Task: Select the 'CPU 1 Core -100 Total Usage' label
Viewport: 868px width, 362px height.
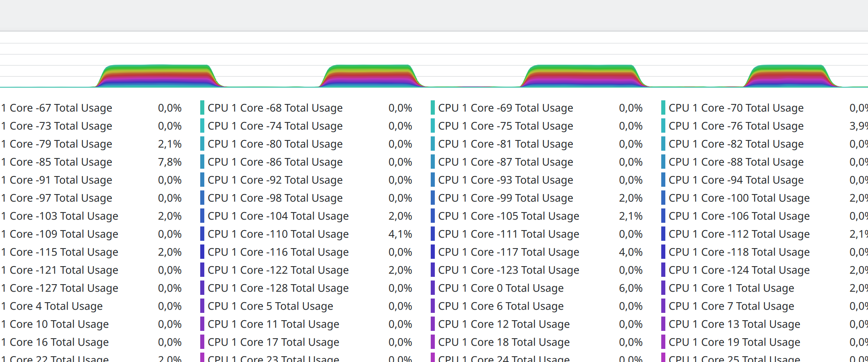Action: 739,198
